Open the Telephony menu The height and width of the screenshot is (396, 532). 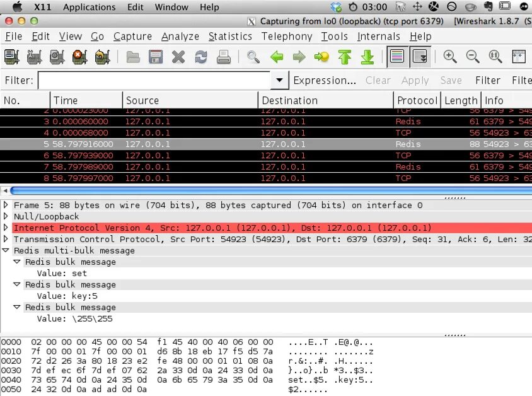[287, 37]
